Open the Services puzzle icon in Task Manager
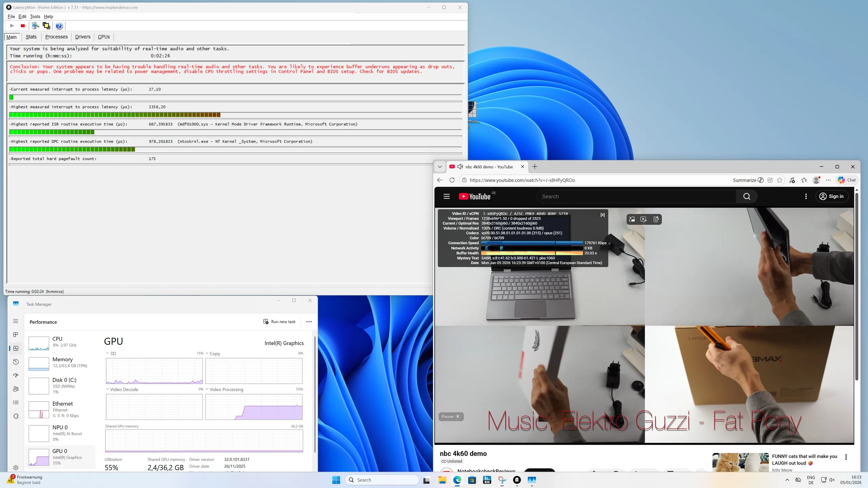 (x=16, y=416)
